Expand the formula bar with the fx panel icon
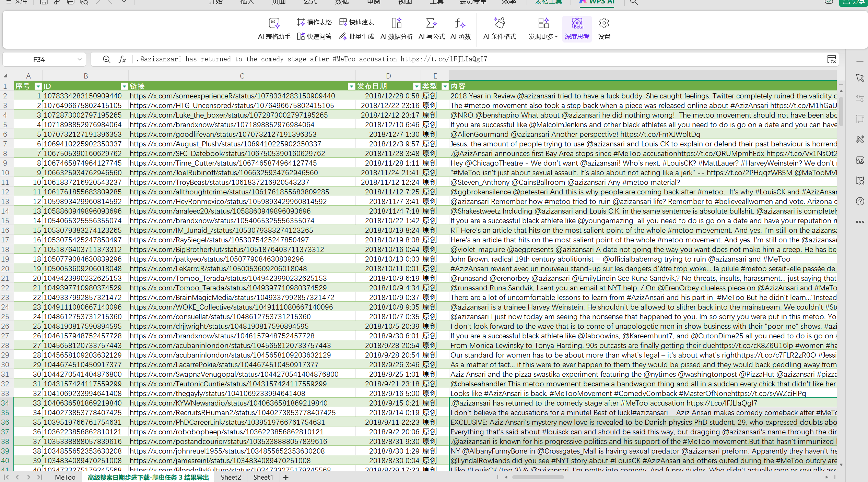The height and width of the screenshot is (482, 868). tap(831, 59)
